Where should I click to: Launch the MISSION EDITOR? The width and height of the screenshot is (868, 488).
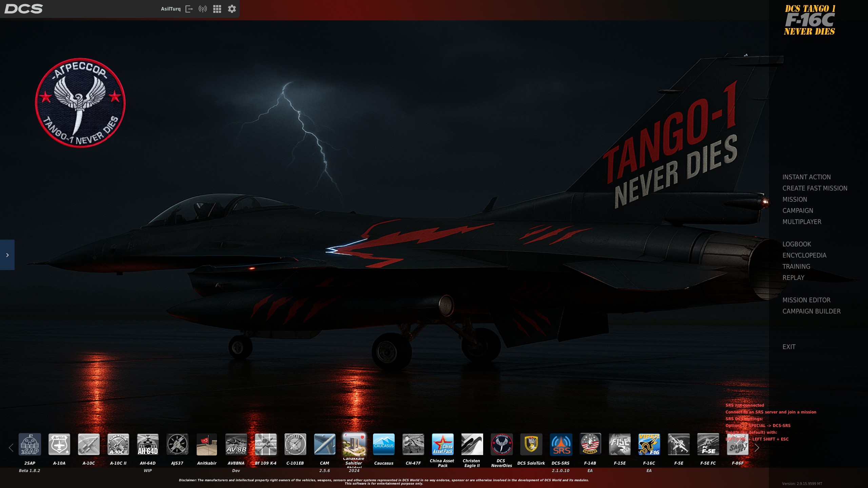click(806, 300)
